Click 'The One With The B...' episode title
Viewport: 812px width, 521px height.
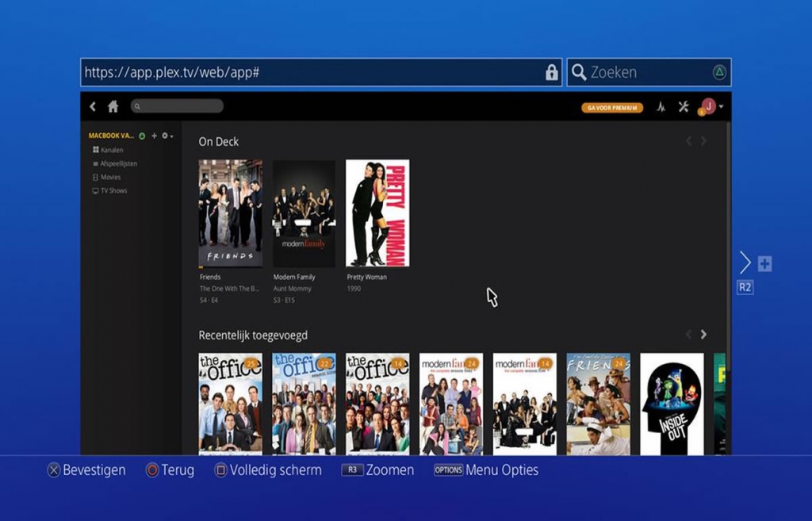pos(229,289)
